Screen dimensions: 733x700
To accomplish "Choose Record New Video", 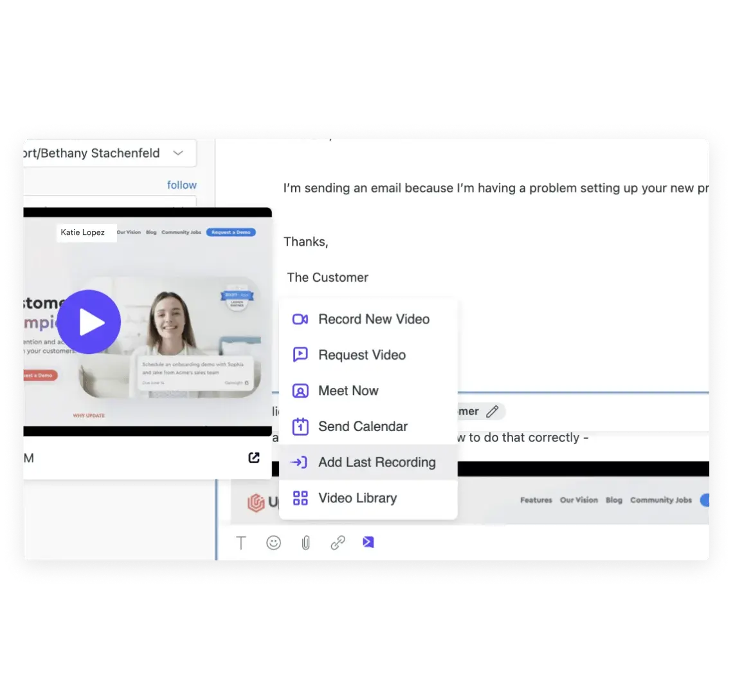I will pos(368,319).
